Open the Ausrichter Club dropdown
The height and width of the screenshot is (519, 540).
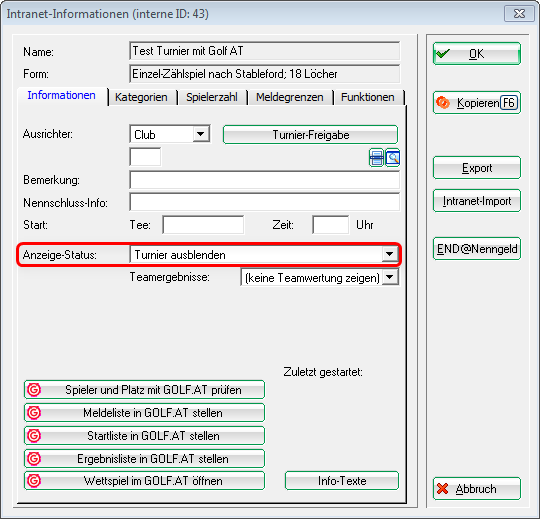pyautogui.click(x=201, y=134)
